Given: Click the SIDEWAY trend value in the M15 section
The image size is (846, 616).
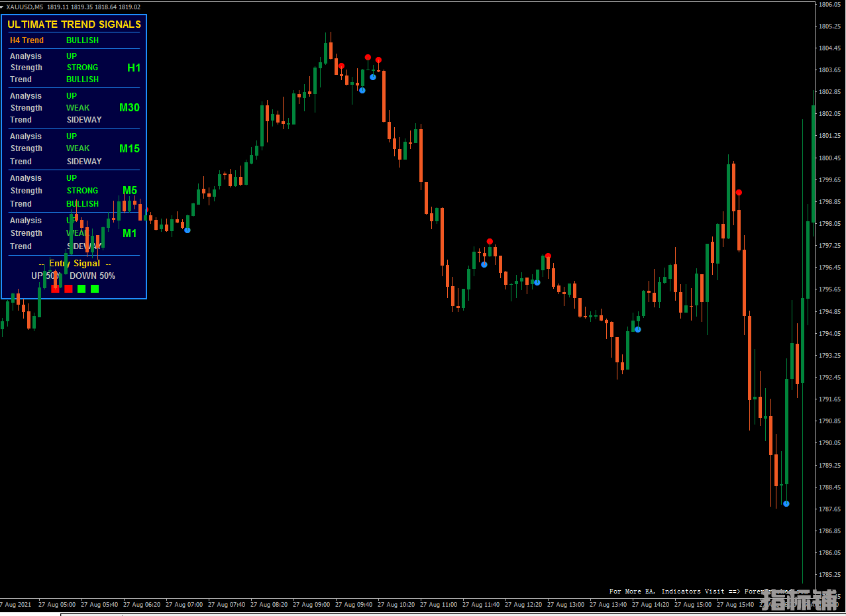Looking at the screenshot, I should coord(84,162).
